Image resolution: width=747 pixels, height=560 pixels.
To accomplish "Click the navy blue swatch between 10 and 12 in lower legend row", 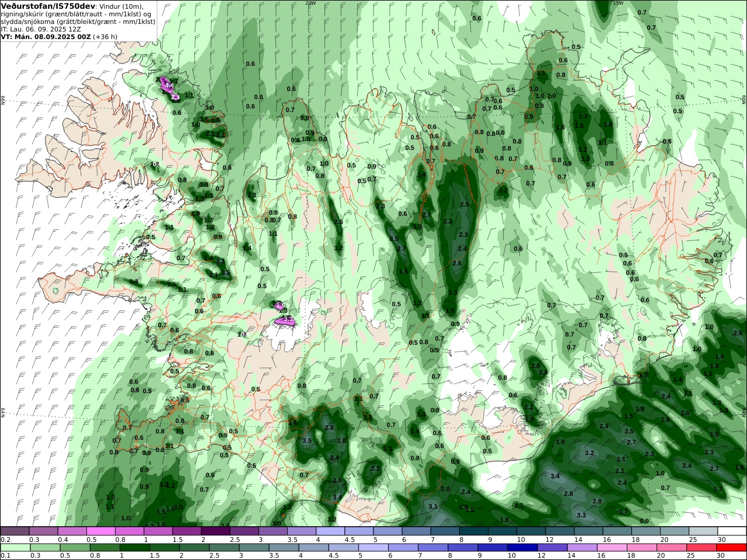I will coord(521,548).
